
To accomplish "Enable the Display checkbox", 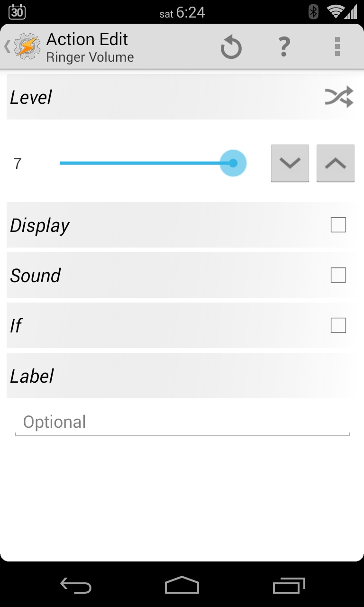I will (x=338, y=225).
